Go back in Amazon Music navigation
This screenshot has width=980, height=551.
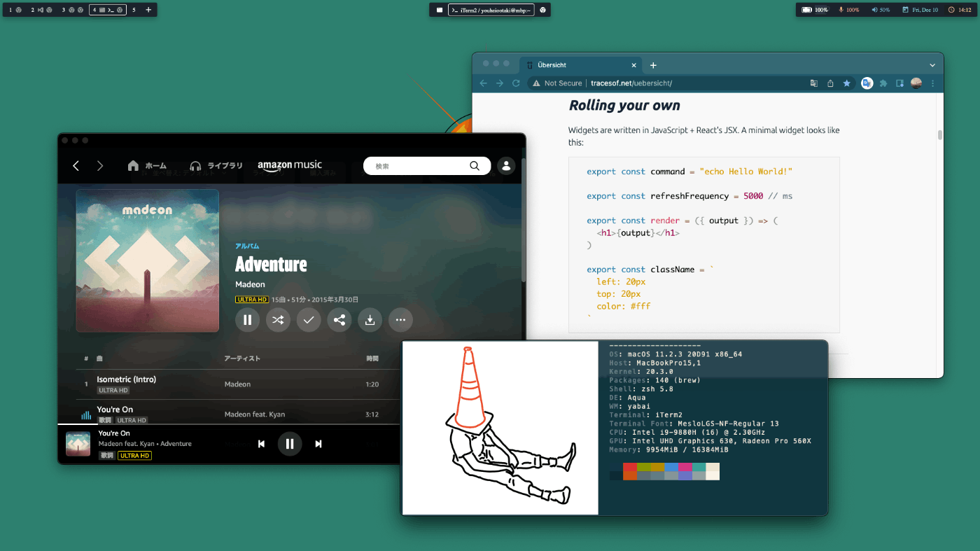76,166
